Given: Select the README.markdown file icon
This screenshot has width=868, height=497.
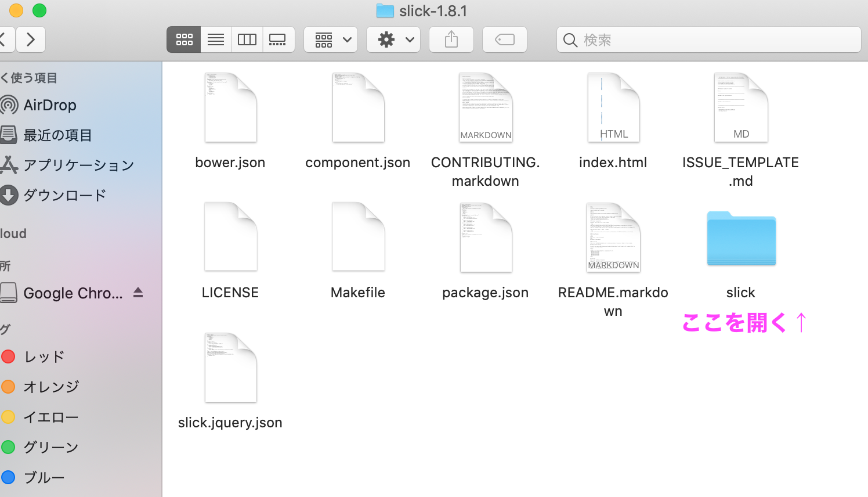Looking at the screenshot, I should 613,237.
